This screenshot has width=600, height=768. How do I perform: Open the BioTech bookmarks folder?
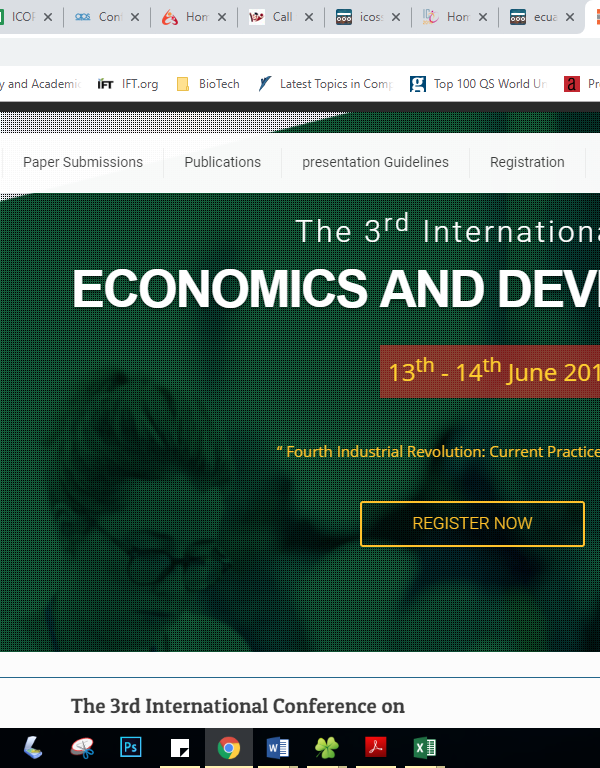coord(208,84)
